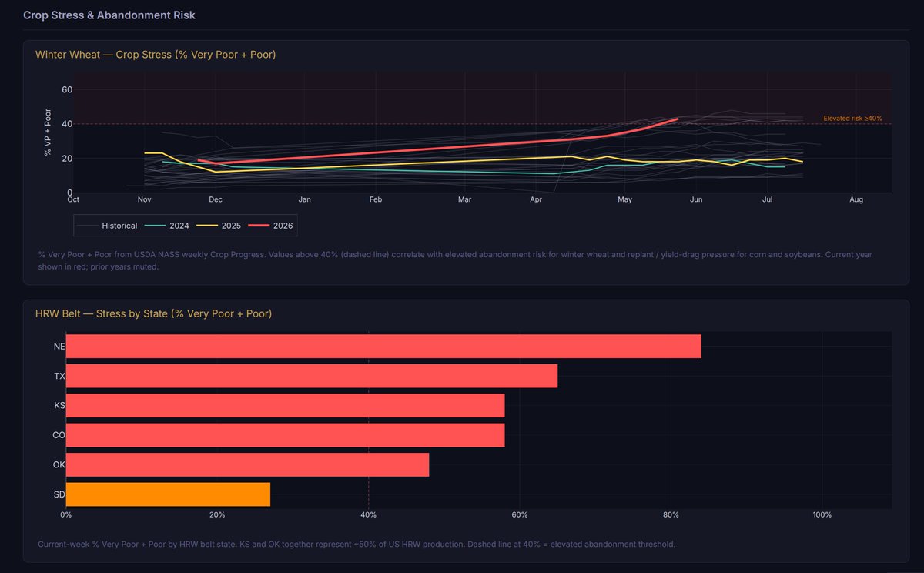Viewport: 924px width, 573px height.
Task: Click the 'TX' state label
Action: pyautogui.click(x=59, y=377)
